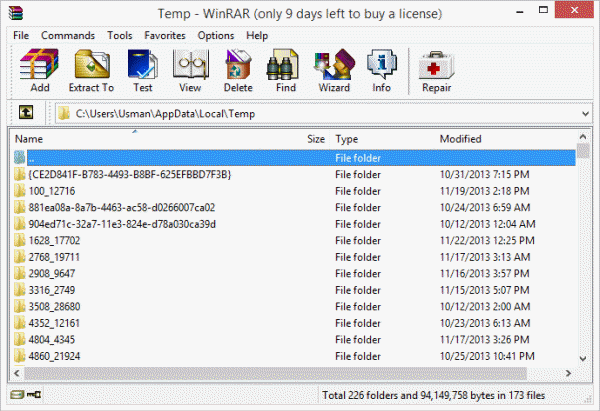
Task: Click the horizontal scrollbar thumb
Action: [x=276, y=373]
